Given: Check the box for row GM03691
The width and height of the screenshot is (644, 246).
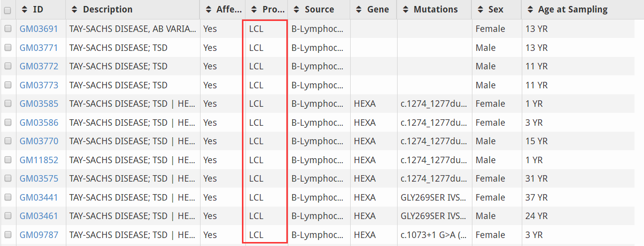Looking at the screenshot, I should [8, 29].
